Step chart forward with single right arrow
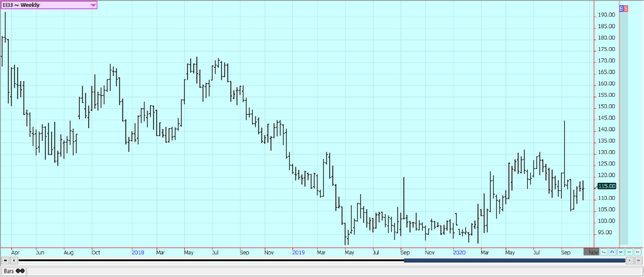The image size is (644, 277). pos(630,261)
